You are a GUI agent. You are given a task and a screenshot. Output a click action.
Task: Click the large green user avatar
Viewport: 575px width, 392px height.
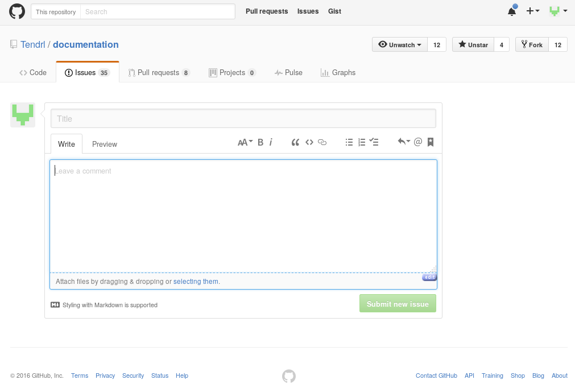[23, 115]
